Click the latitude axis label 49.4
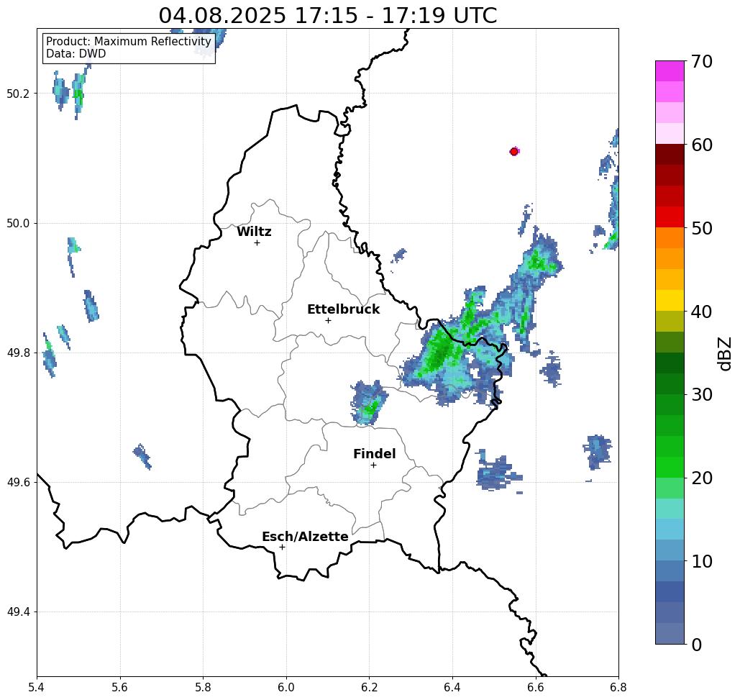 point(18,612)
